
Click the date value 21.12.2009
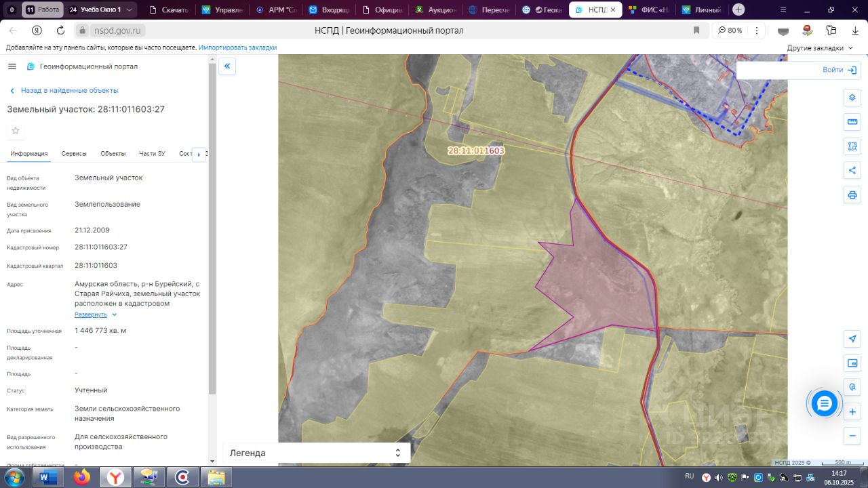(92, 230)
